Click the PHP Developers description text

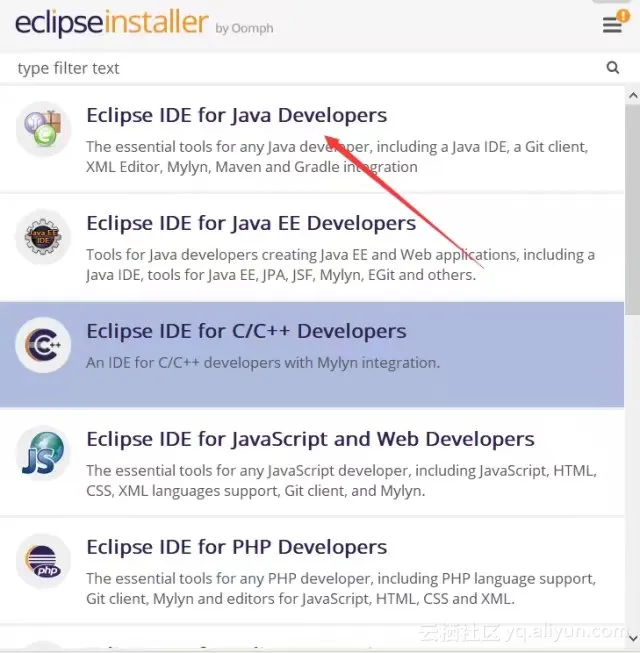[x=341, y=588]
